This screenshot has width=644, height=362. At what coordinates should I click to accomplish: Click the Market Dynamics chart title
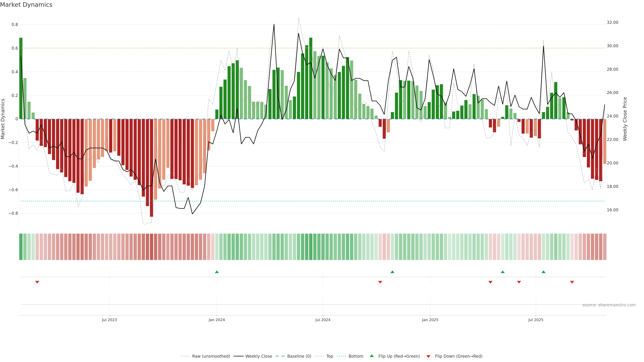pyautogui.click(x=26, y=5)
